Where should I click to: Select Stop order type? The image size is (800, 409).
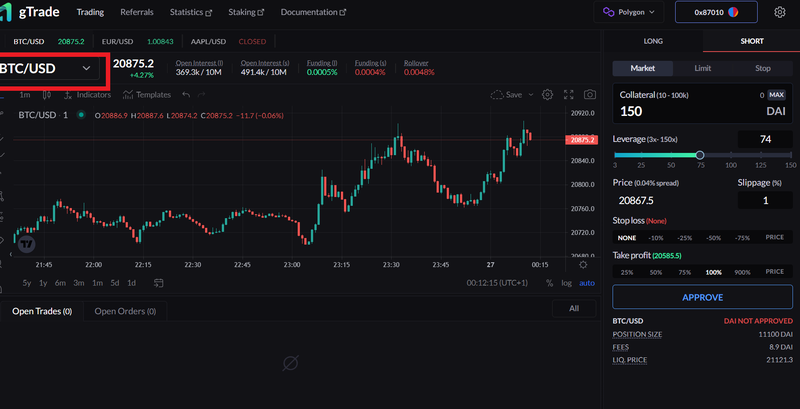763,68
